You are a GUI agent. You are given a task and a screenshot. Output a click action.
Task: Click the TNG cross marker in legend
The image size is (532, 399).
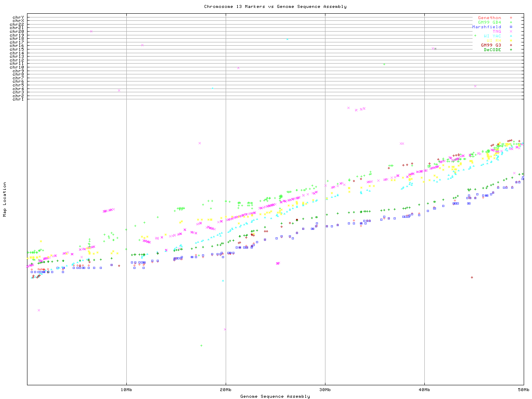511,32
